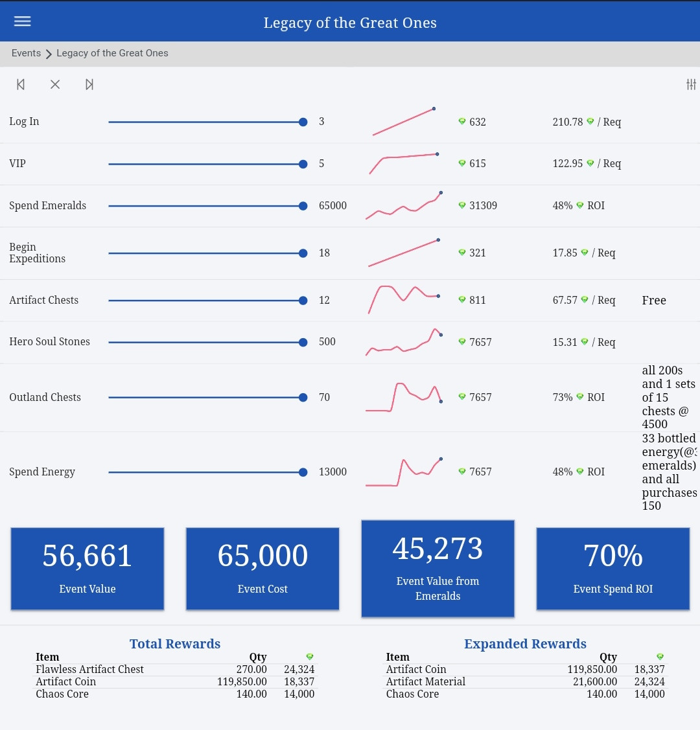Go to next event with skip-forward icon
Image resolution: width=700 pixels, height=730 pixels.
pos(89,84)
